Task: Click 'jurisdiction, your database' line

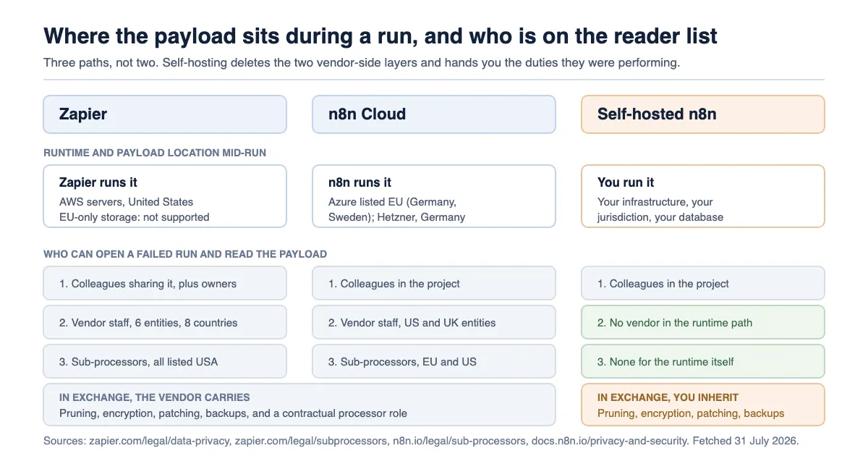Action: pos(660,217)
